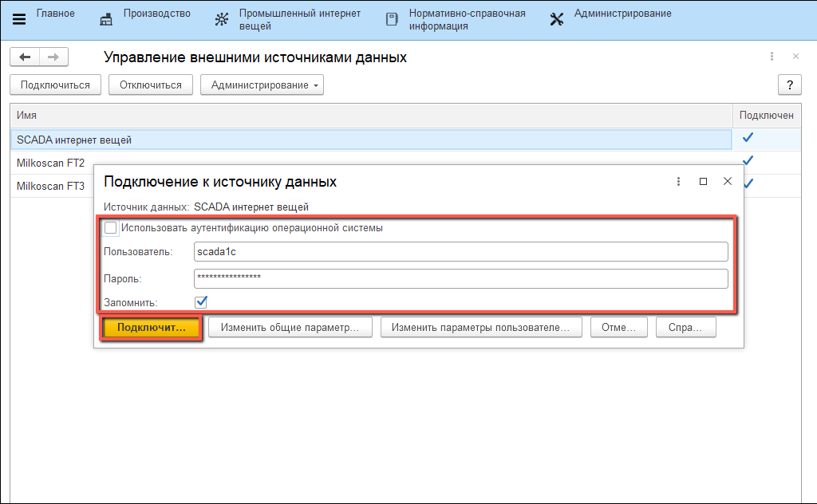Select the Milkoscan FT2 row
The image size is (817, 504).
[x=49, y=163]
